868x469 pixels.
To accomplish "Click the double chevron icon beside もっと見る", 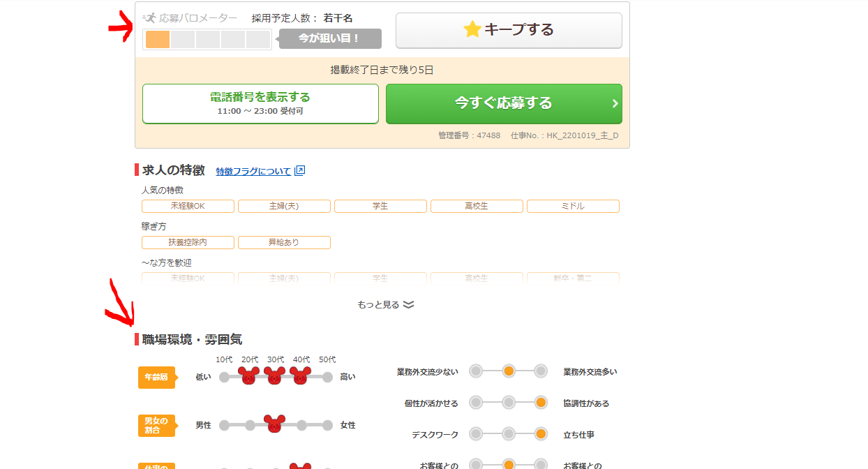I will coord(409,304).
